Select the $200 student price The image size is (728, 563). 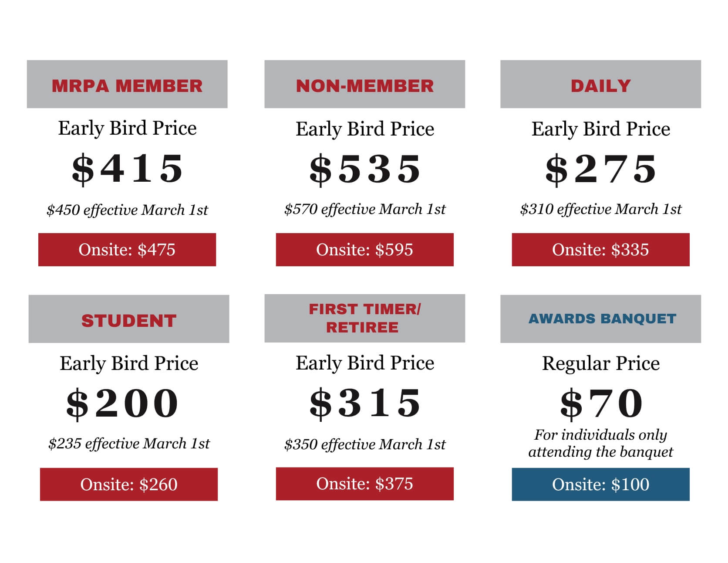pos(122,404)
